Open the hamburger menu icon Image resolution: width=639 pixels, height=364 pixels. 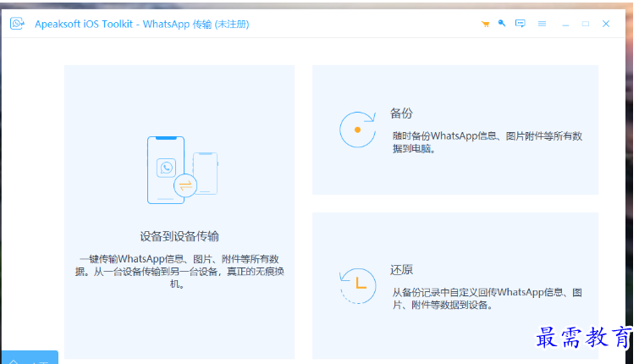tap(542, 24)
